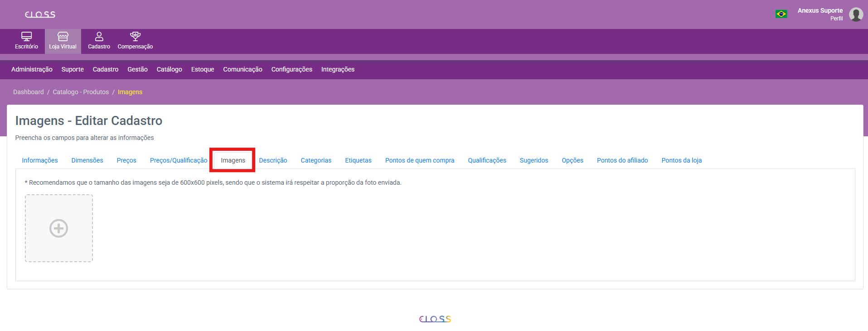The height and width of the screenshot is (331, 868).
Task: Open the user profile avatar
Action: point(855,14)
